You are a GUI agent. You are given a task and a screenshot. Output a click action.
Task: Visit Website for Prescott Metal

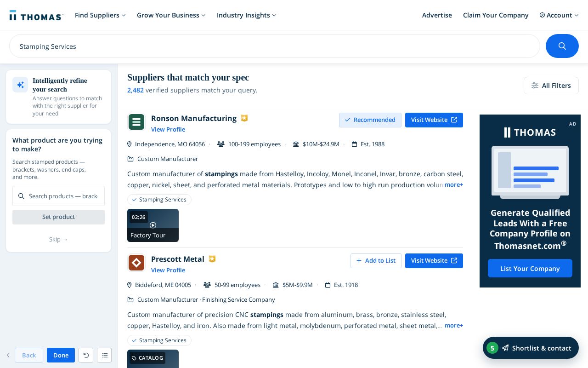tap(434, 261)
